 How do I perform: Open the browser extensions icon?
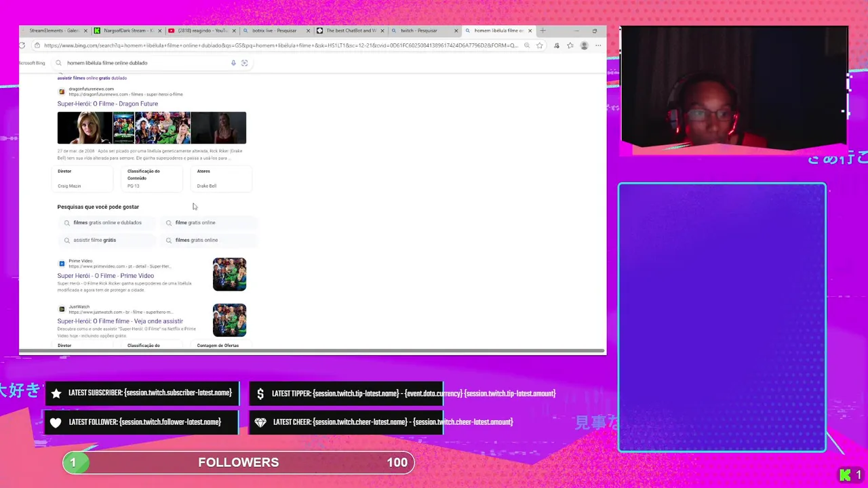point(557,45)
